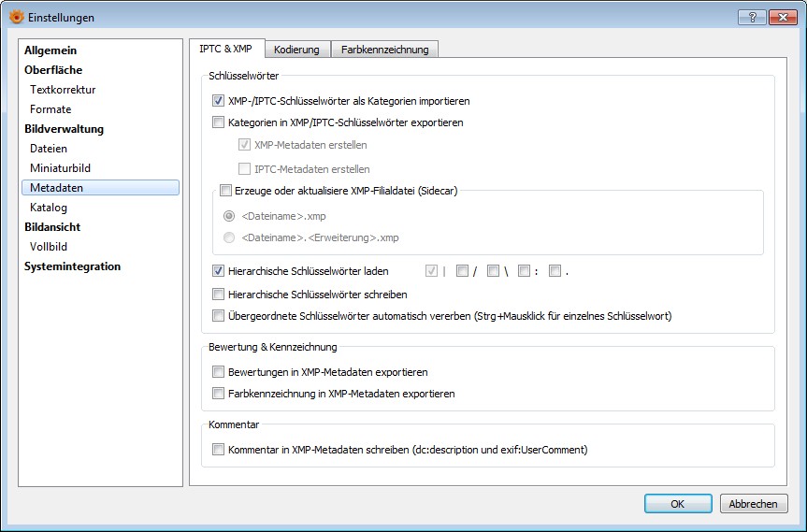Screen dimensions: 807x532
Task: Enable Bewertungen in XMP-Metadaten exportieren
Action: (x=218, y=372)
